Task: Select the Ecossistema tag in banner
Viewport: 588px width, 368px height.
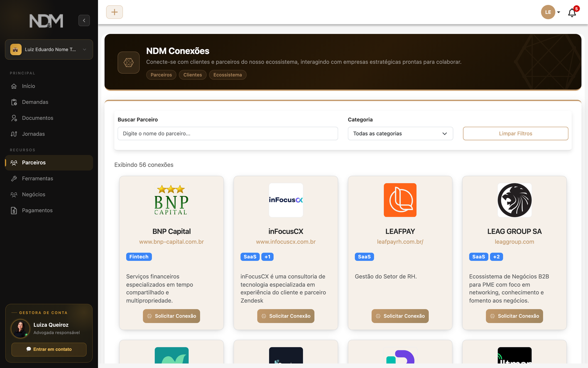Action: (228, 75)
